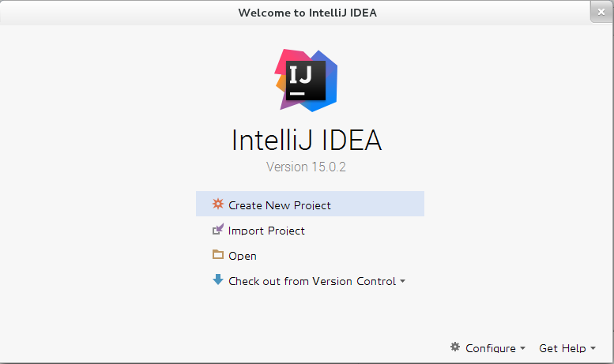Viewport: 614px width, 364px height.
Task: Choose Check out from Version Control text
Action: tap(312, 281)
